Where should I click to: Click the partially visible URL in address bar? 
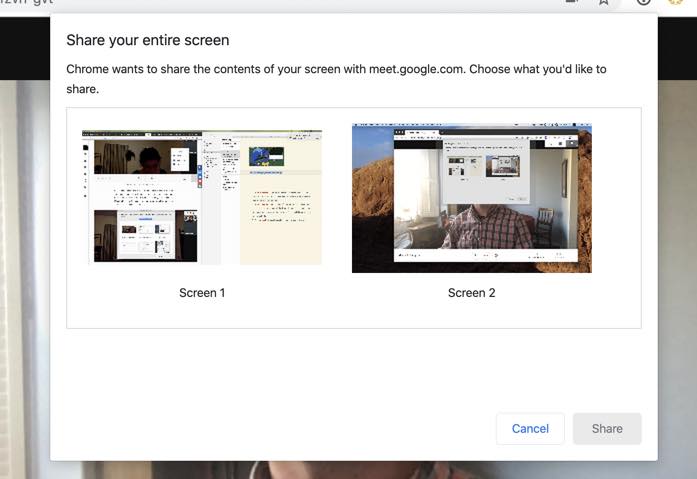[27, 2]
